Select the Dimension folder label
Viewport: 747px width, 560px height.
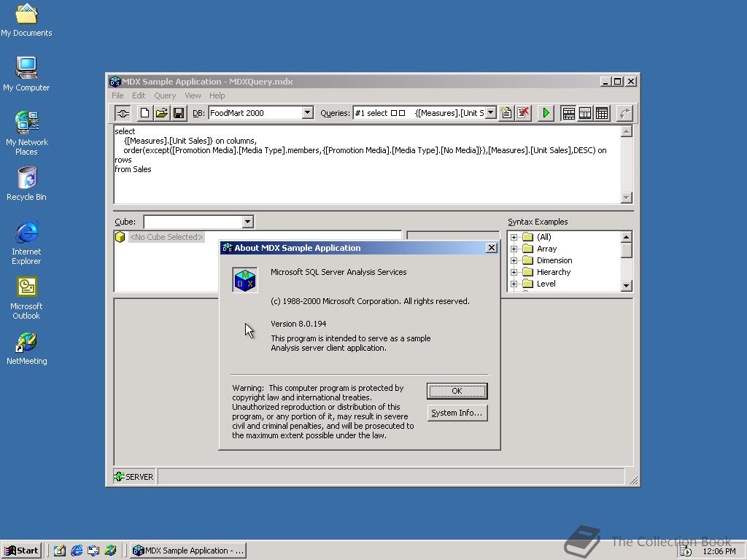coord(554,260)
